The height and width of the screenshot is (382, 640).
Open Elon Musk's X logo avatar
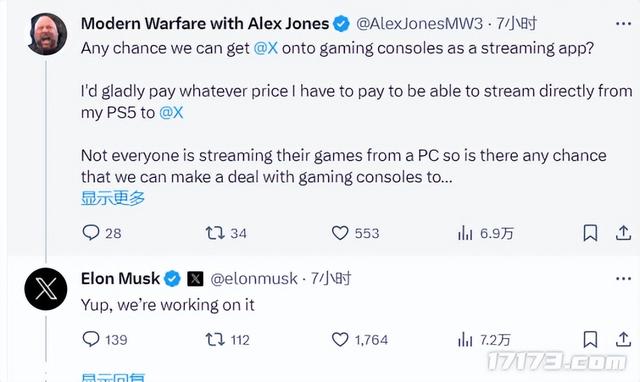pyautogui.click(x=46, y=289)
